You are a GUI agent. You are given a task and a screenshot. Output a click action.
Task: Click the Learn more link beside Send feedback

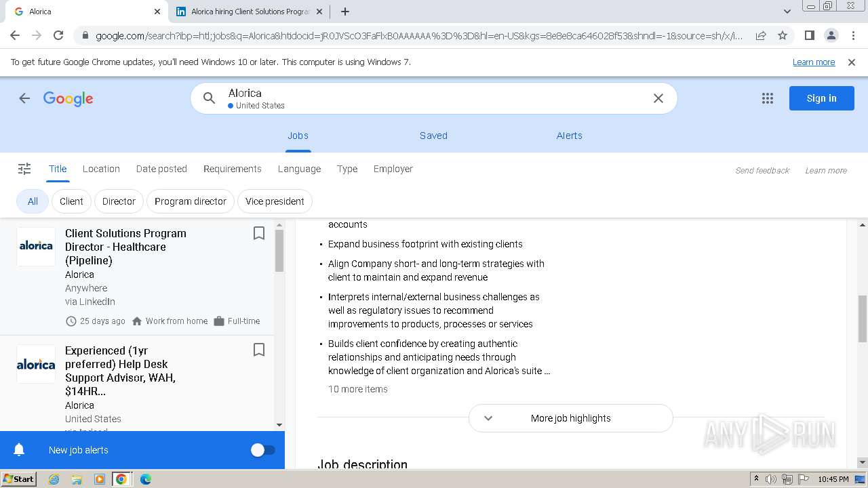point(826,171)
